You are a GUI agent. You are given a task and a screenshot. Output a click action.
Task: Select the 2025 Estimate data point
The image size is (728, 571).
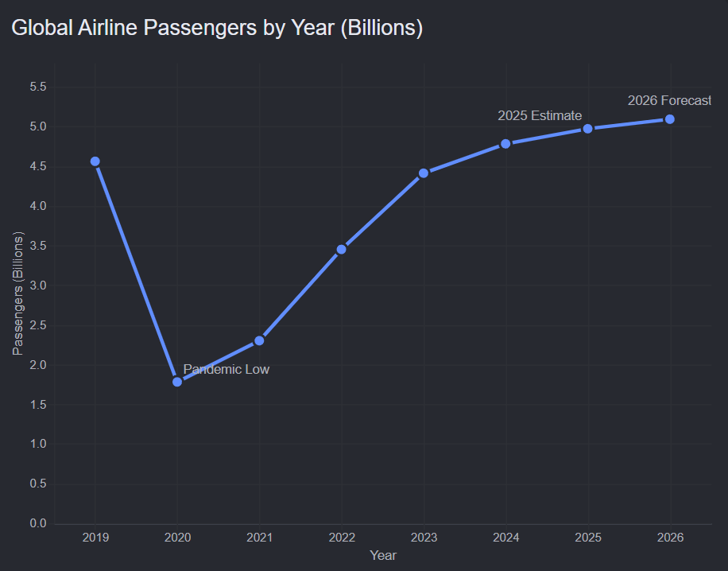coord(588,129)
